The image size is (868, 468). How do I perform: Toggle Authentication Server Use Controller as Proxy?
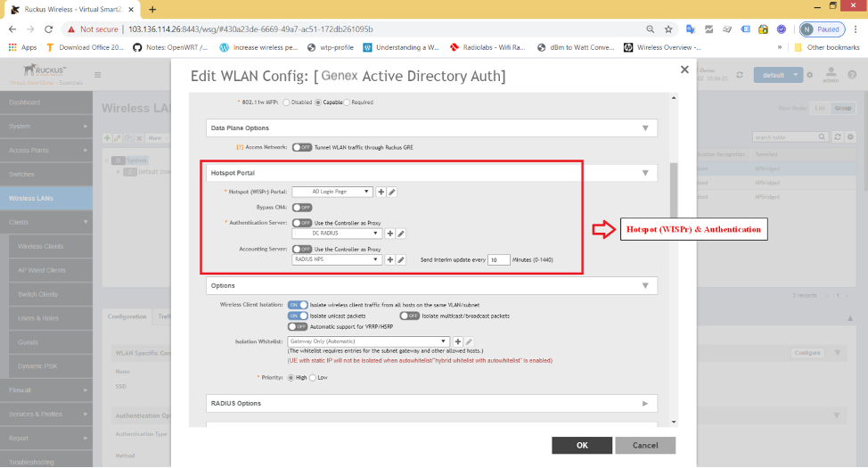(302, 223)
